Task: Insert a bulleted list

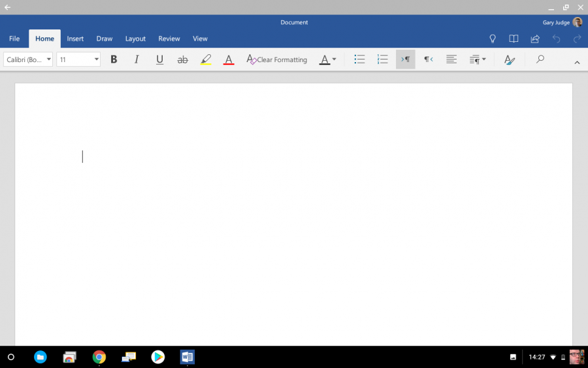Action: (x=359, y=59)
